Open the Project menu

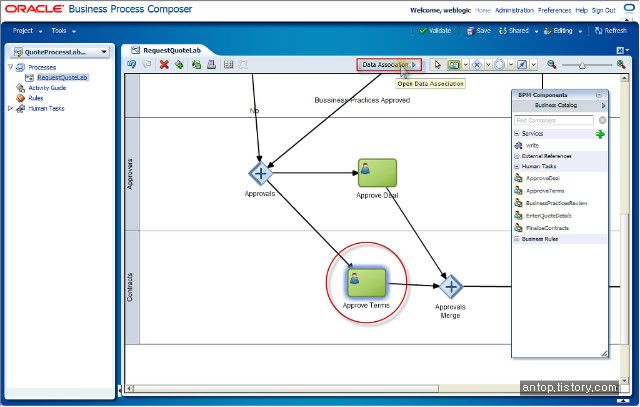27,31
